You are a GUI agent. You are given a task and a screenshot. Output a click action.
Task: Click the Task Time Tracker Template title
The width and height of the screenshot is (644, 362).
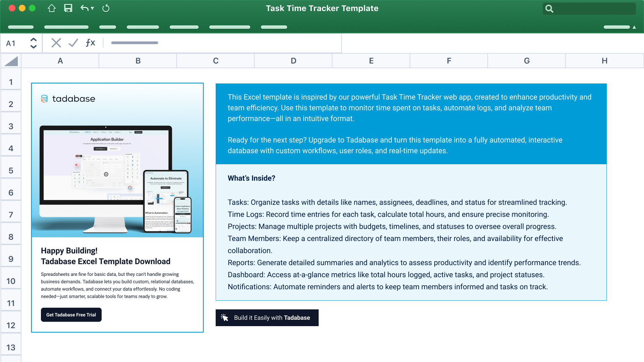[x=322, y=8]
